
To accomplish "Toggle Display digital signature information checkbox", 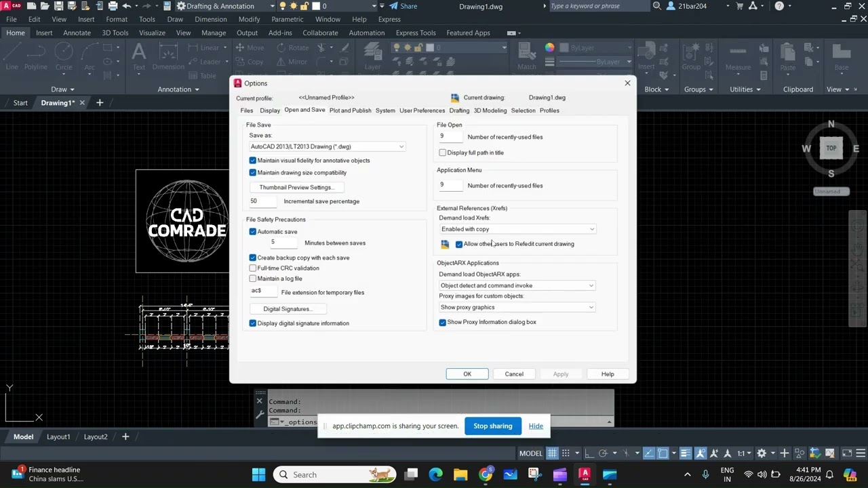I will 253,323.
